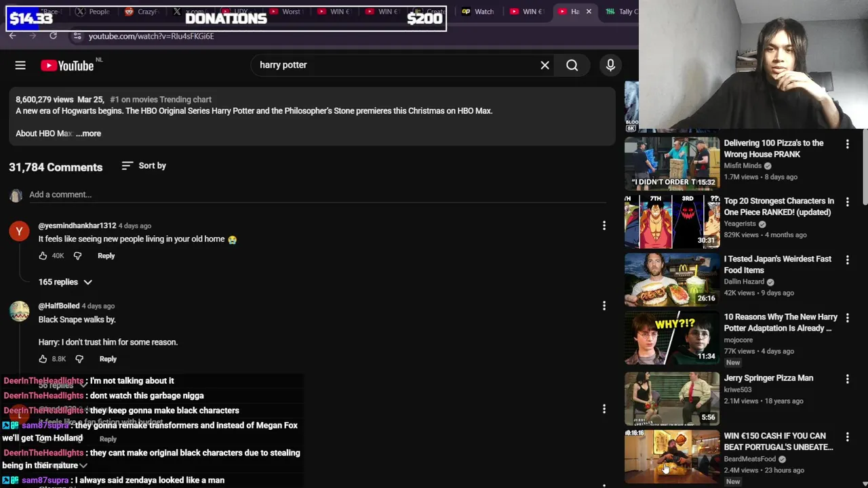The width and height of the screenshot is (868, 488).
Task: Open options menu for HalfBoiled comment
Action: pyautogui.click(x=604, y=306)
